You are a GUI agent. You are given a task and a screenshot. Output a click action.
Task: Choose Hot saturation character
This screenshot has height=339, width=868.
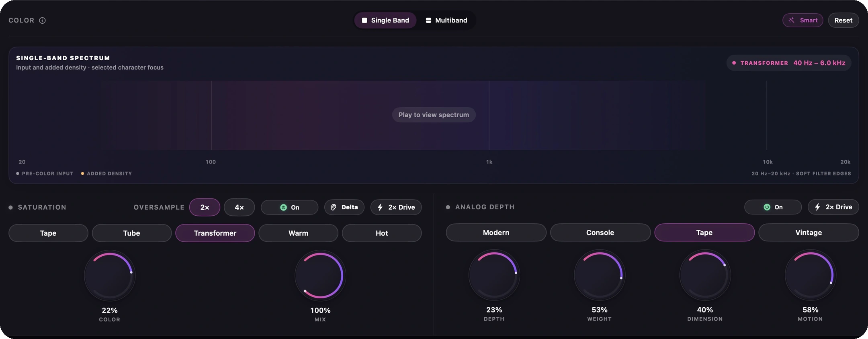tap(382, 233)
